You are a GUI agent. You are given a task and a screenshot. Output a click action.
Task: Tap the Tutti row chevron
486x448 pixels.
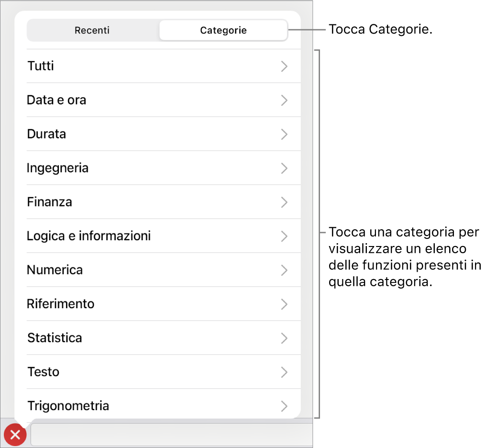tap(284, 66)
